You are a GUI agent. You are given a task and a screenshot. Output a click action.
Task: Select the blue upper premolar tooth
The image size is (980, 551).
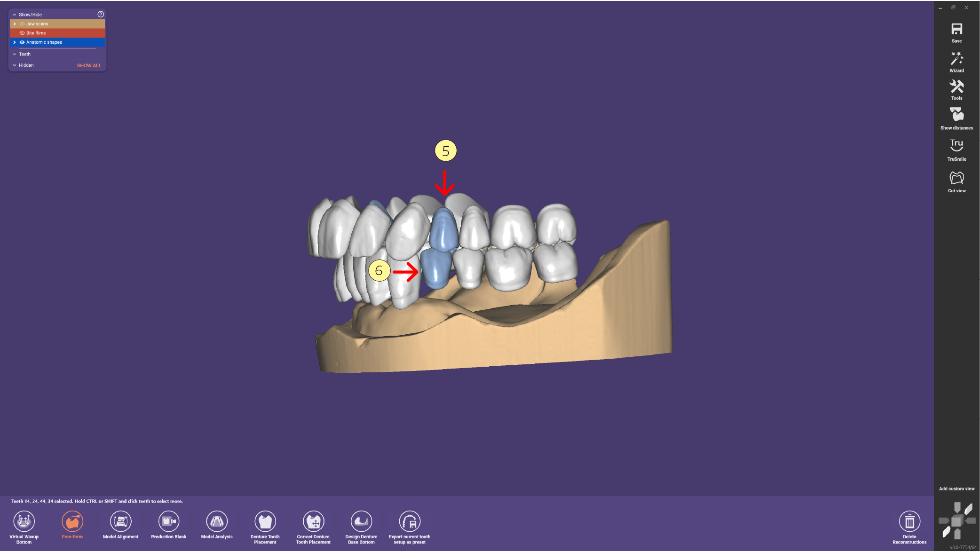pyautogui.click(x=444, y=229)
